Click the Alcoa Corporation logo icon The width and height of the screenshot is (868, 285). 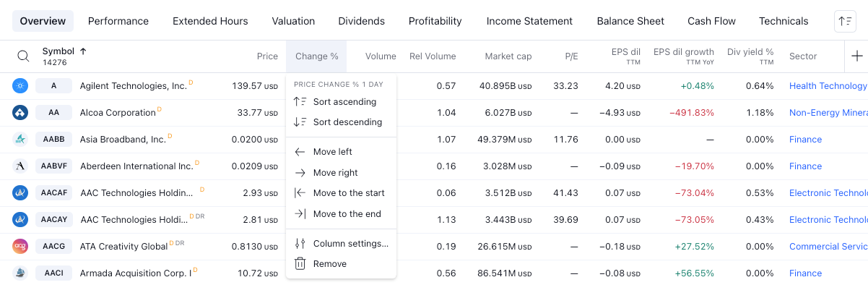pos(20,113)
